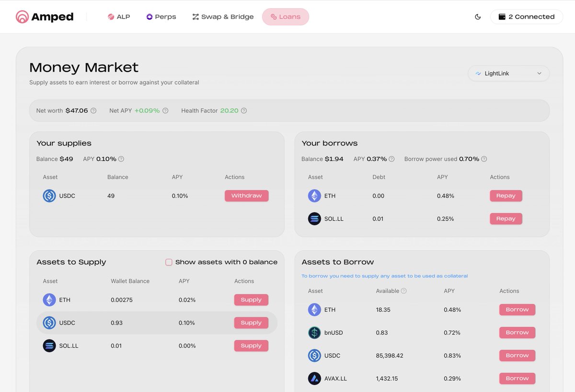Click ETH icon in Assets to Supply

tap(49, 300)
